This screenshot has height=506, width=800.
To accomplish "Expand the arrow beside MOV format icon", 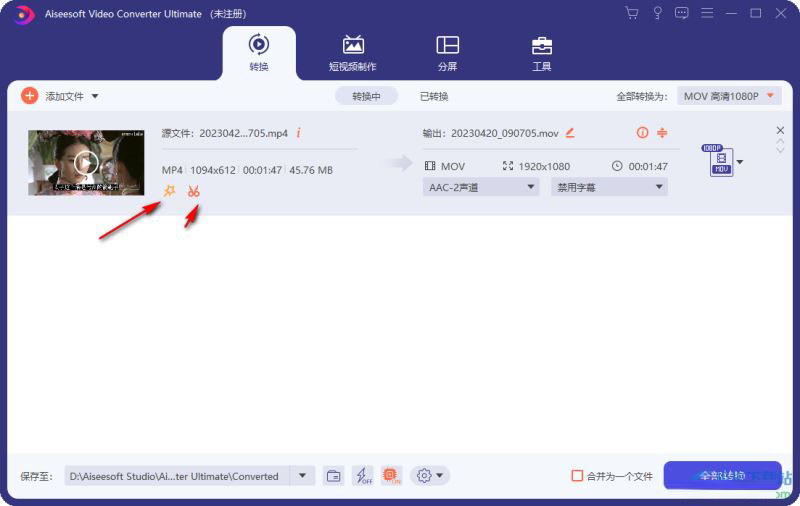I will [x=740, y=162].
